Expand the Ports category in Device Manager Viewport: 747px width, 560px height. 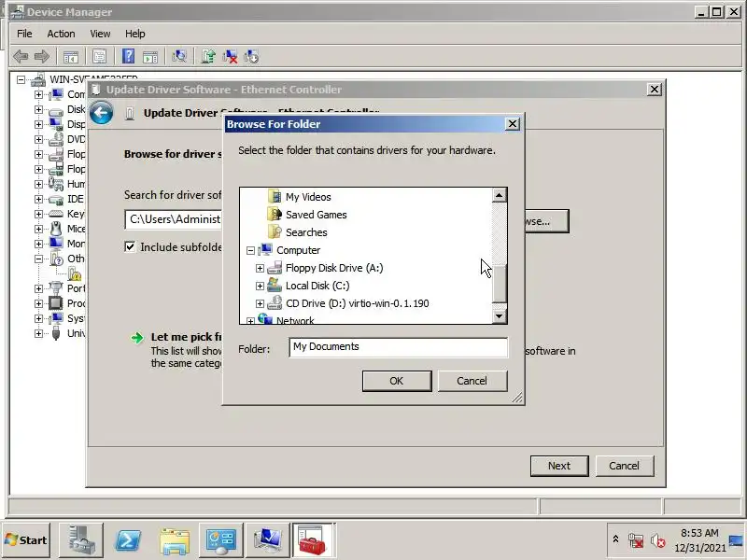38,288
